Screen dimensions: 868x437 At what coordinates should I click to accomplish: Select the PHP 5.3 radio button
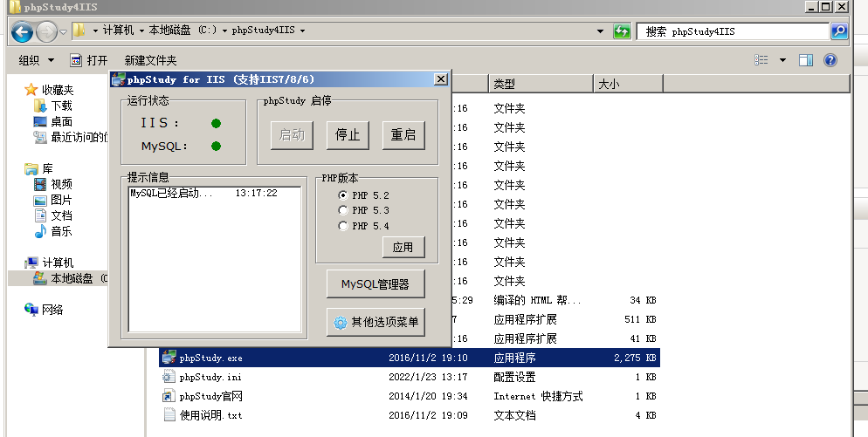[x=342, y=210]
